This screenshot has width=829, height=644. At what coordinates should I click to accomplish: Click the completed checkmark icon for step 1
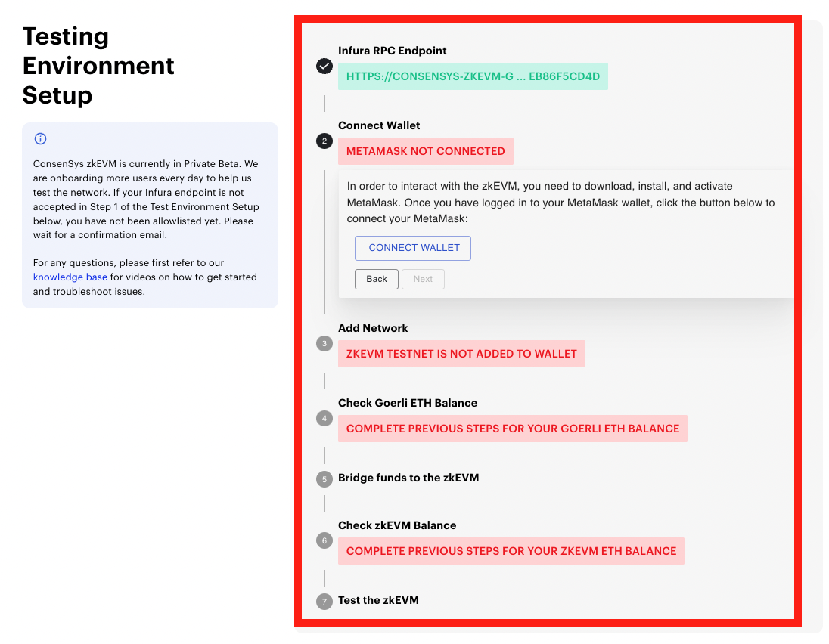(324, 66)
